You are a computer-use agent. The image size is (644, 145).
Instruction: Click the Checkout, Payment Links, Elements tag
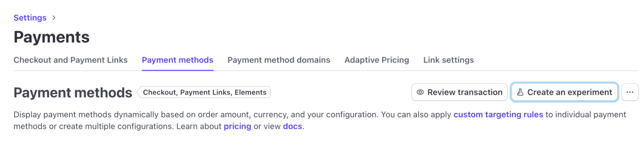pos(205,92)
